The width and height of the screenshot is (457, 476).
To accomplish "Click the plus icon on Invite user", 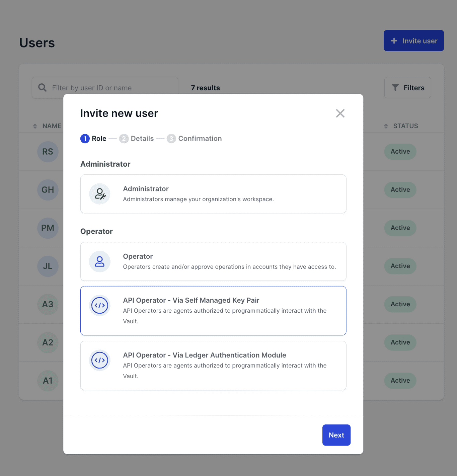I will tap(394, 41).
